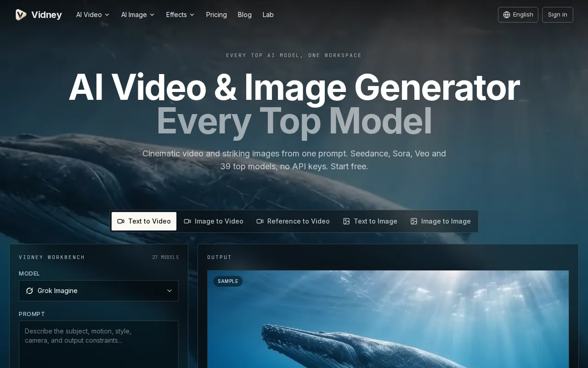
Task: Switch to Image to Video tab
Action: pyautogui.click(x=214, y=221)
